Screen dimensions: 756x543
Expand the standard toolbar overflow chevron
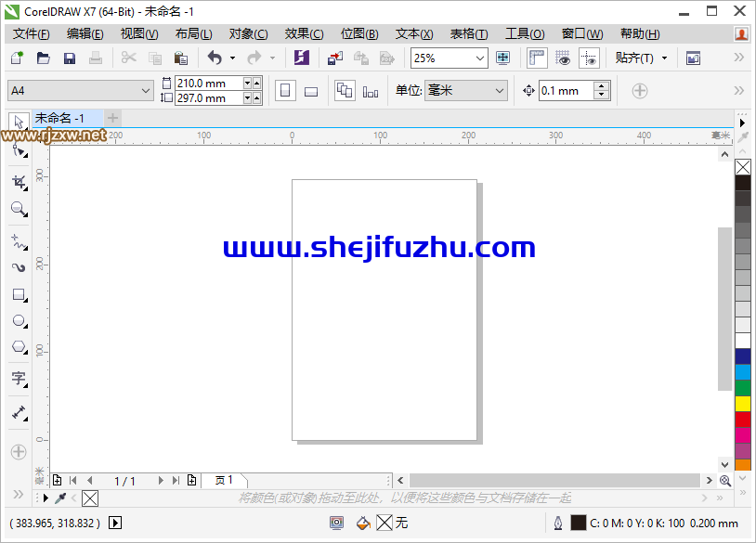738,58
